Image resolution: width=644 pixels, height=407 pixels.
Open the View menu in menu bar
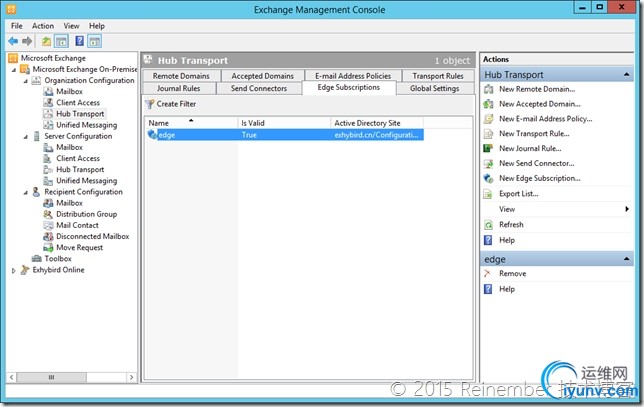pos(71,26)
